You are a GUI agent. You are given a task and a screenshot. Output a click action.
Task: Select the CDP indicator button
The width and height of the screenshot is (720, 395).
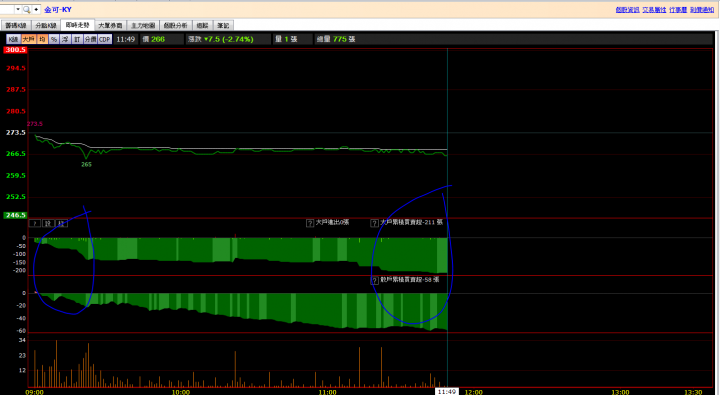pos(105,40)
